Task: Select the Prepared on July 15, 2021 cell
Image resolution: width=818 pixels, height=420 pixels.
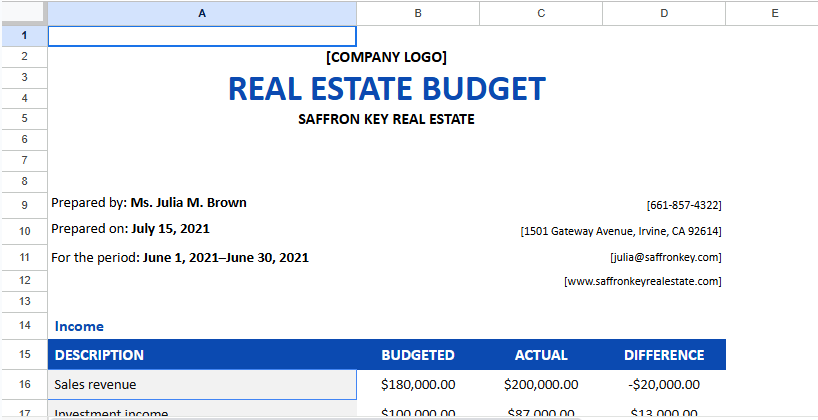Action: pyautogui.click(x=130, y=229)
